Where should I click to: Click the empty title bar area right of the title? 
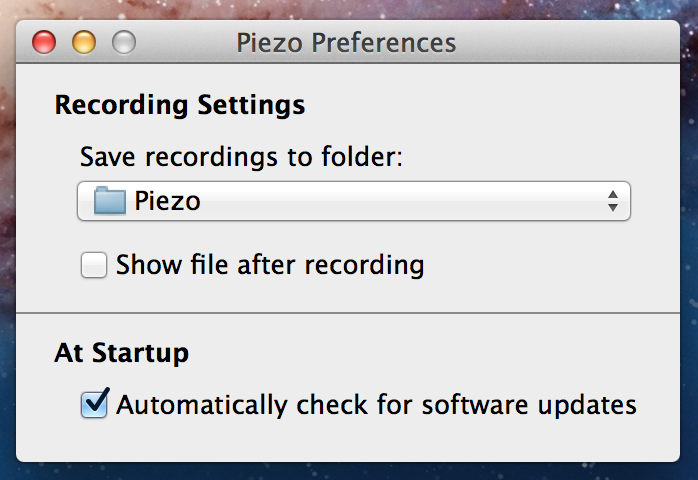pyautogui.click(x=565, y=42)
